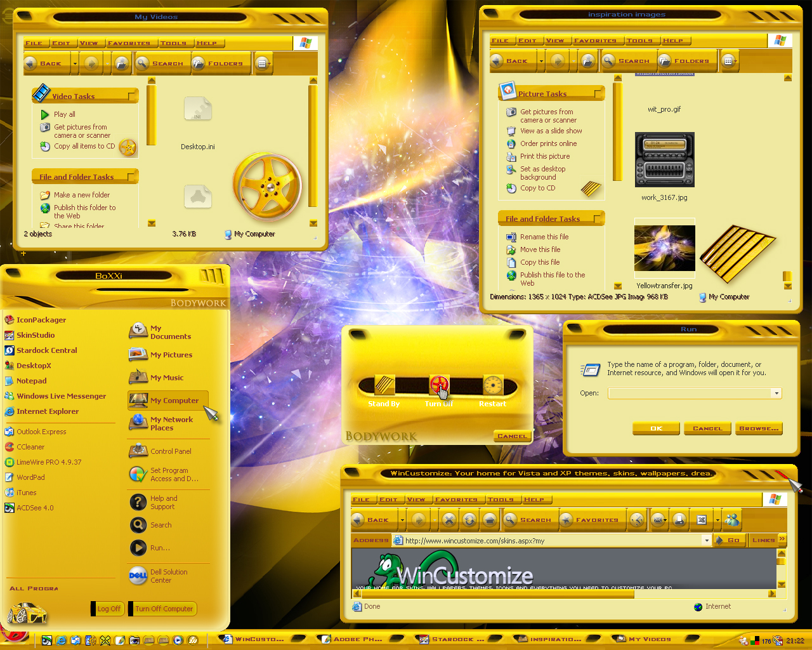Viewport: 812px width, 650px height.
Task: Click Internet Explorer quick launch icon
Action: pos(61,640)
